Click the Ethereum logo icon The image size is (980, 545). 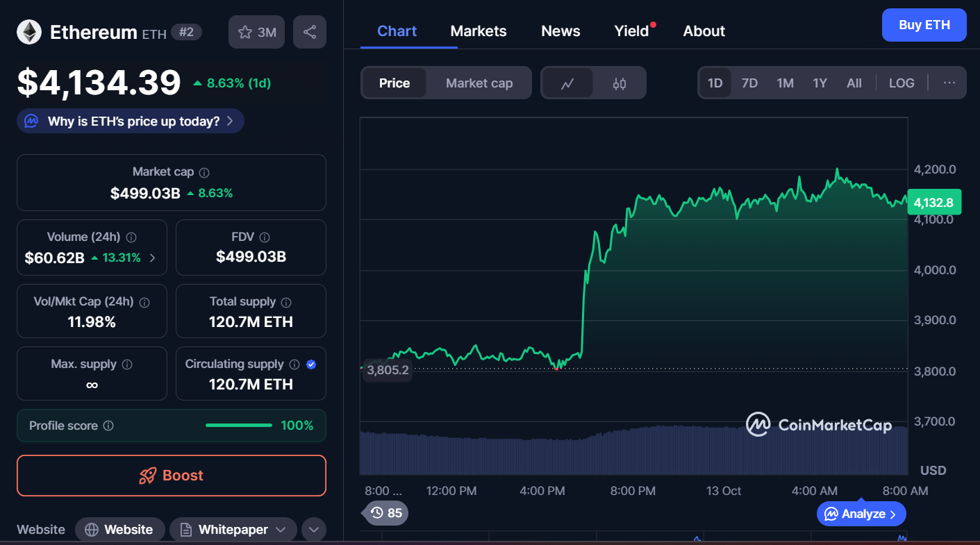point(29,32)
